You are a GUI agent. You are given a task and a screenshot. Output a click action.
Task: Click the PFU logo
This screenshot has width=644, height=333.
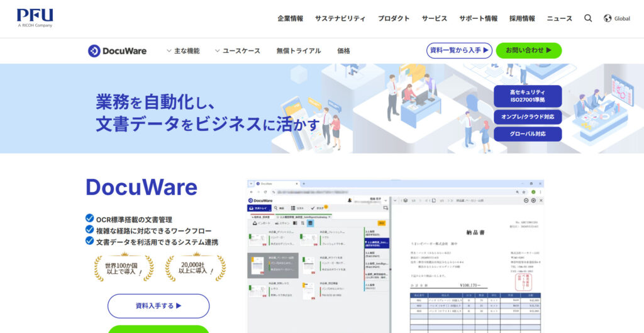click(x=35, y=18)
